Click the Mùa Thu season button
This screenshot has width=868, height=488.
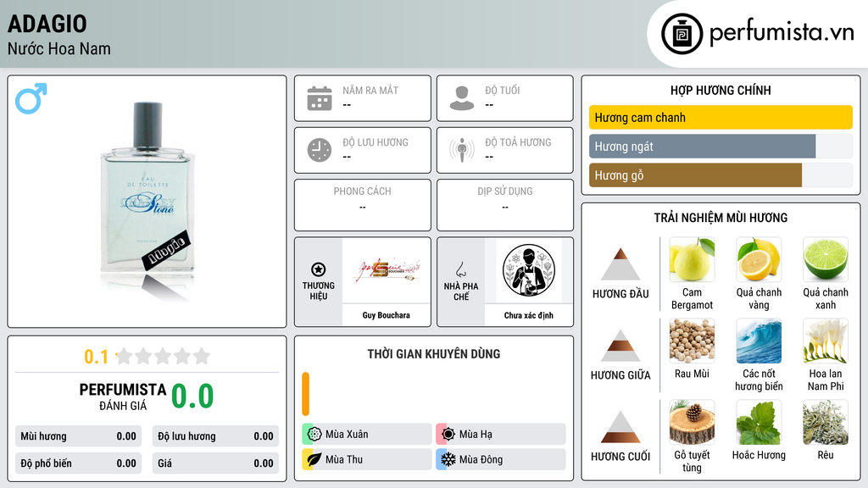(367, 459)
